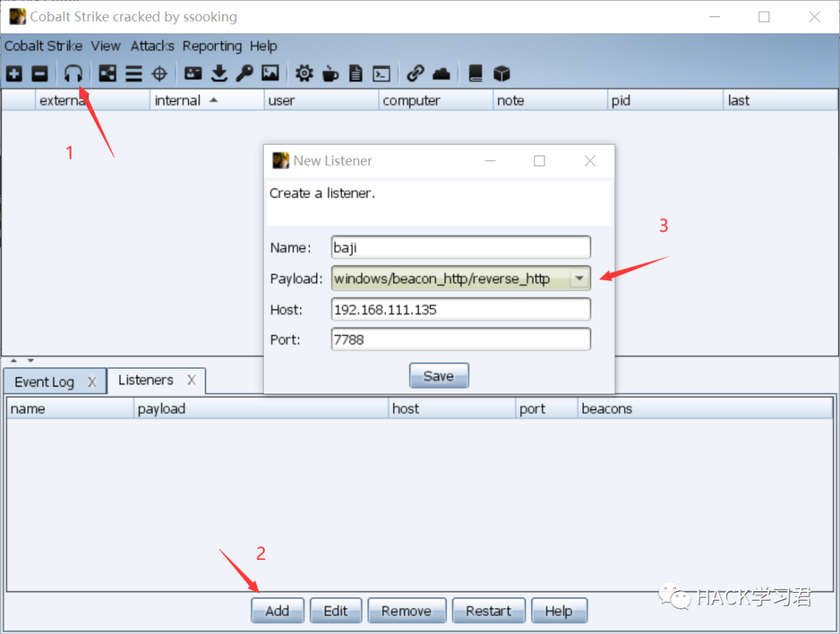This screenshot has width=840, height=634.
Task: Click the Host input field
Action: pyautogui.click(x=460, y=310)
